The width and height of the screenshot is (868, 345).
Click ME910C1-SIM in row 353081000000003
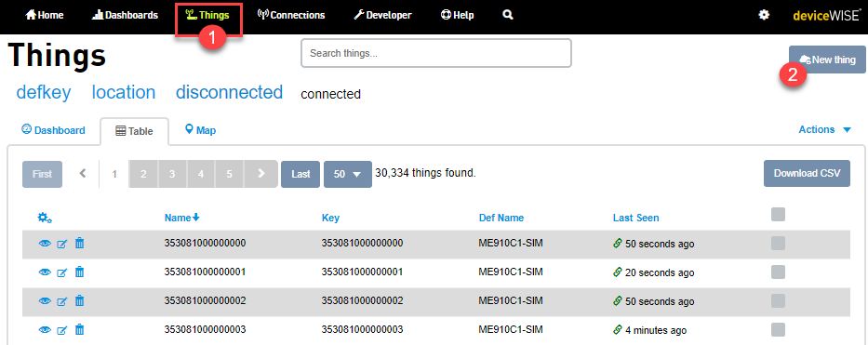[x=511, y=330]
